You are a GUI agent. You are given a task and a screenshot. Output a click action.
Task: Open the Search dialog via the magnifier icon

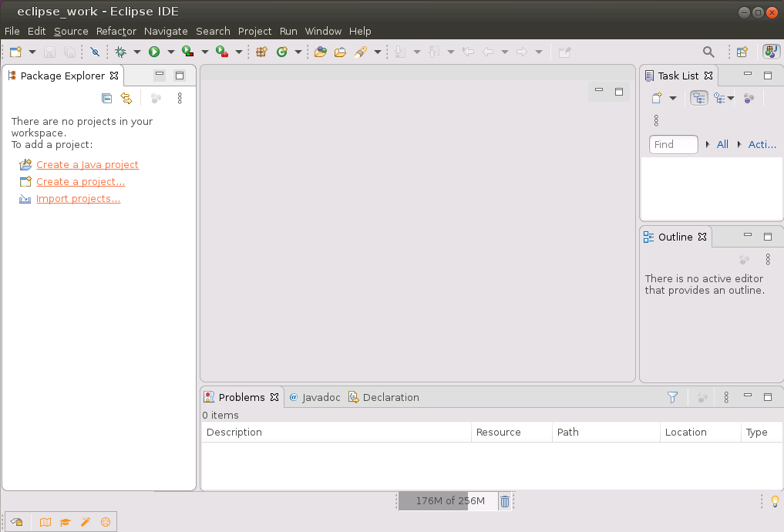708,51
